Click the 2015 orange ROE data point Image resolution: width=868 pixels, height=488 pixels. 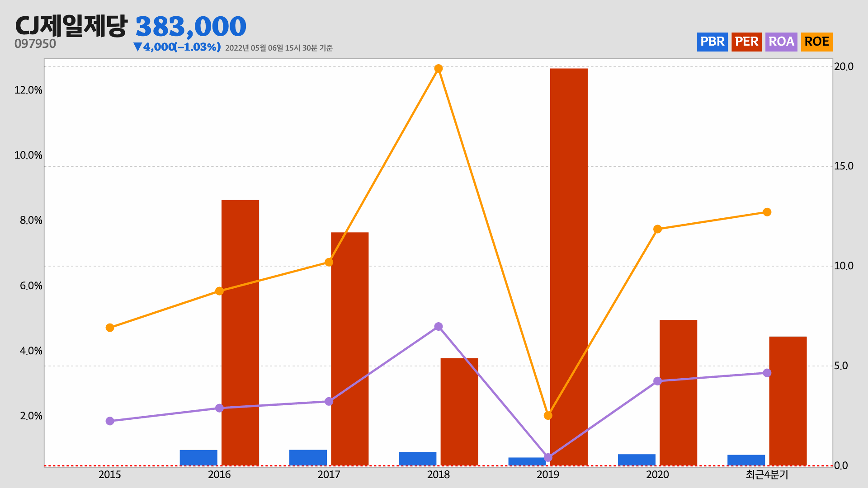tap(110, 328)
